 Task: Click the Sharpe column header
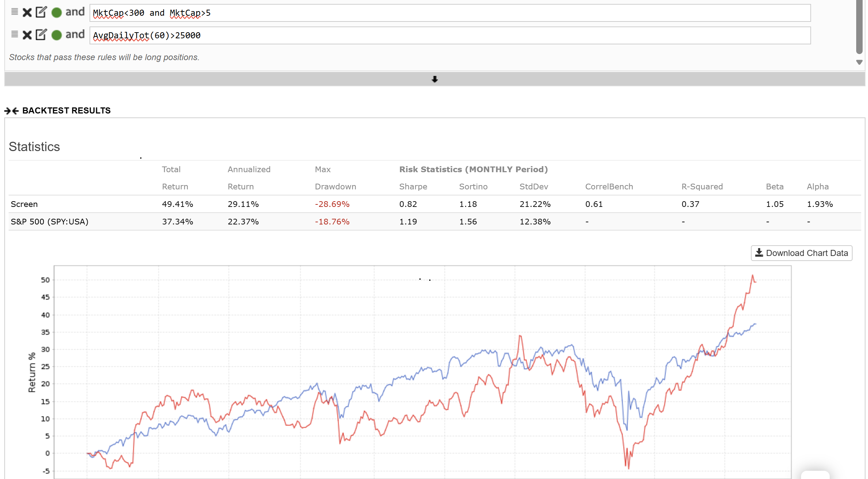pos(413,187)
